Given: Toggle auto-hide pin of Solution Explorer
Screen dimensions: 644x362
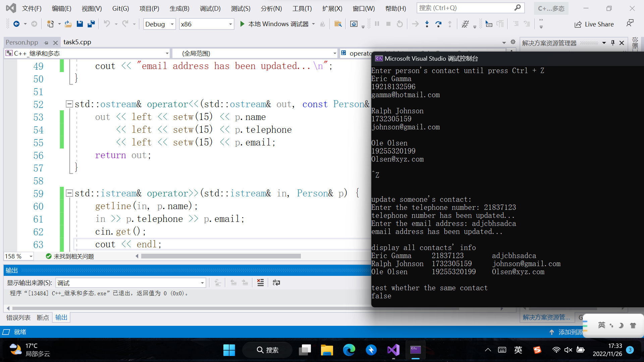Looking at the screenshot, I should (x=613, y=43).
